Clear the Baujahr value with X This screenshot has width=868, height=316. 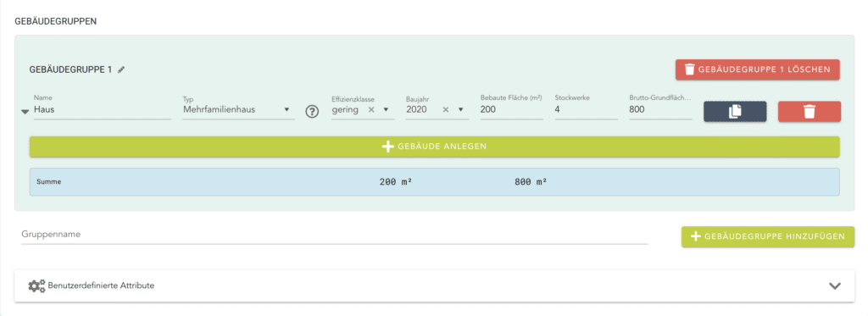(x=446, y=109)
